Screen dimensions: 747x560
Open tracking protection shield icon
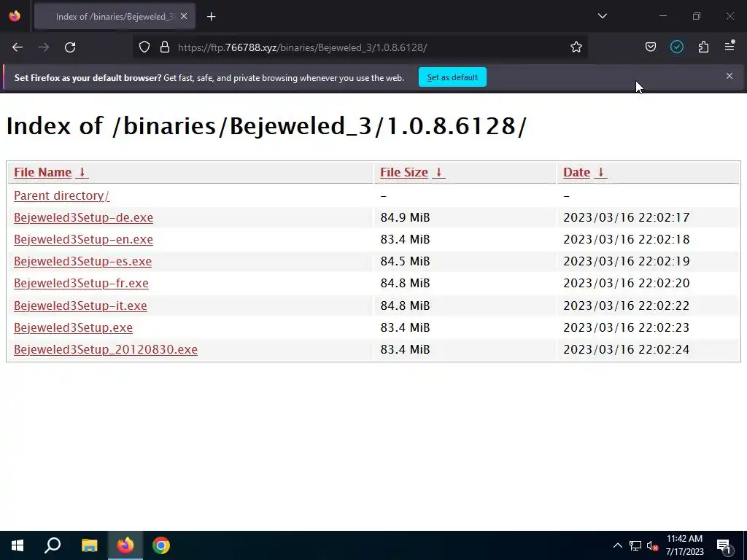point(144,47)
